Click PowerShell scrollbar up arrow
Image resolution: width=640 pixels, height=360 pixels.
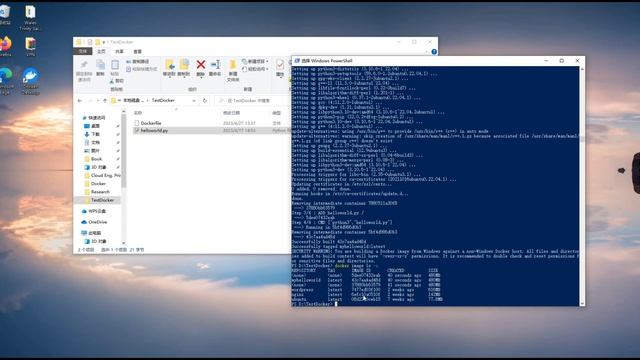click(582, 69)
